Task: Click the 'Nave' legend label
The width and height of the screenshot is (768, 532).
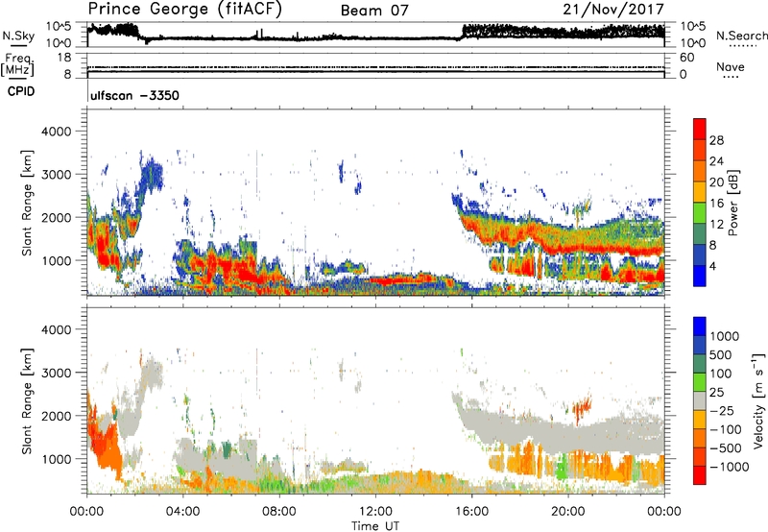Action: (731, 66)
